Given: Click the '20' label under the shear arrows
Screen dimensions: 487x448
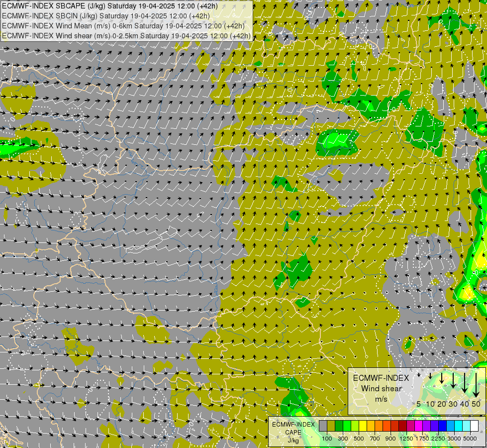Looking at the screenshot, I should pos(442,404).
